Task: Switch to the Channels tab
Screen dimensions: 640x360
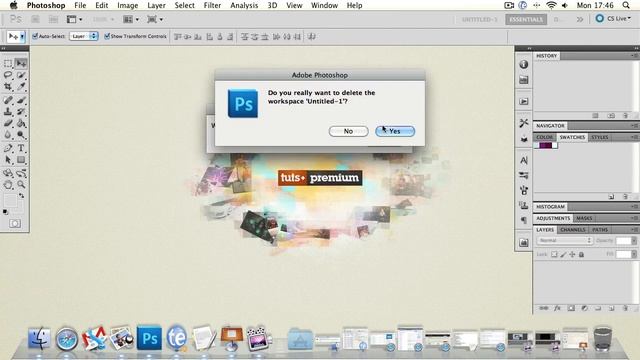Action: coord(573,230)
